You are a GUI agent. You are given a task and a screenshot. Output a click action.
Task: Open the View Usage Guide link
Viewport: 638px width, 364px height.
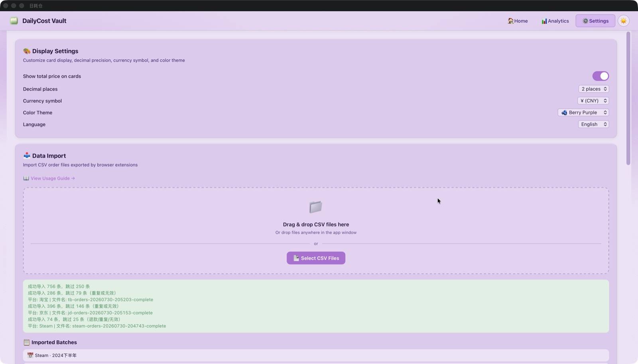[53, 178]
